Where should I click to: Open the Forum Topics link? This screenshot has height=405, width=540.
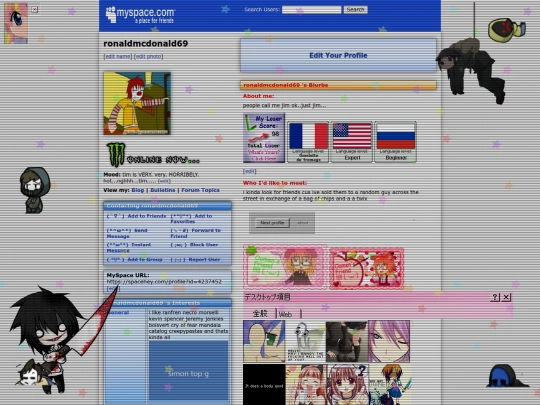pyautogui.click(x=200, y=190)
